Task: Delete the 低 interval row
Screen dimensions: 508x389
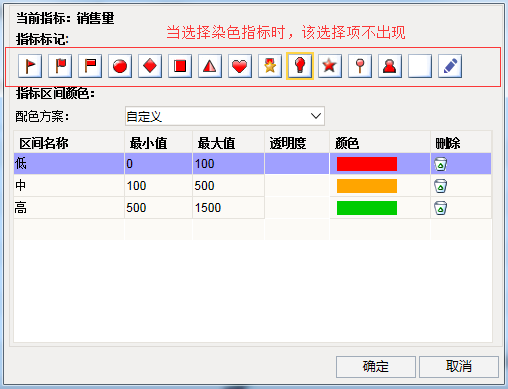Action: point(440,164)
